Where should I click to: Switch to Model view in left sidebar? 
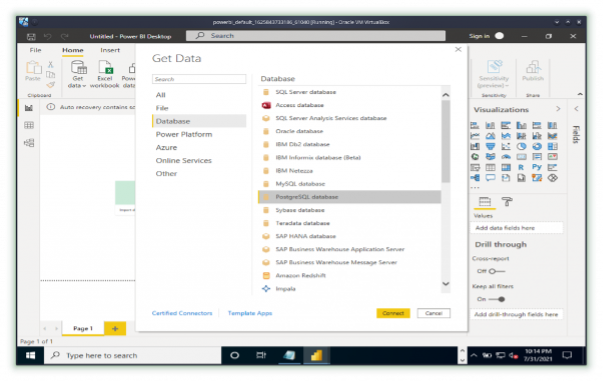click(x=29, y=143)
